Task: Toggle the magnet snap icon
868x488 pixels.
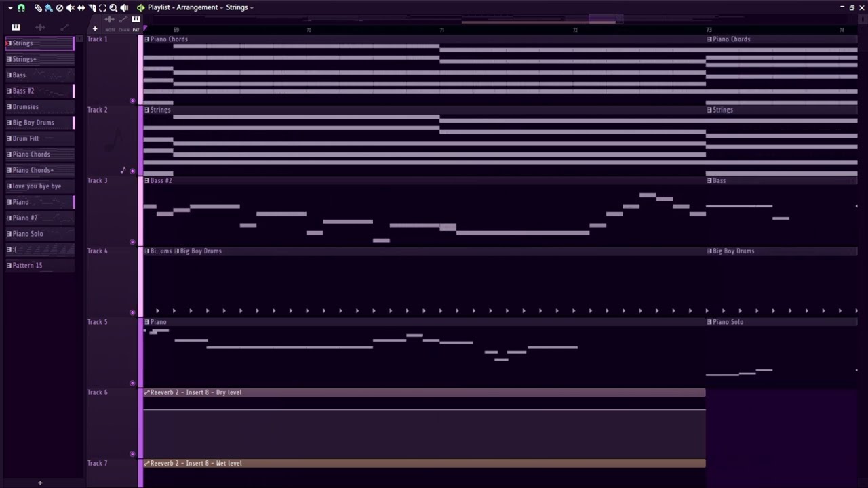Action: pos(21,7)
